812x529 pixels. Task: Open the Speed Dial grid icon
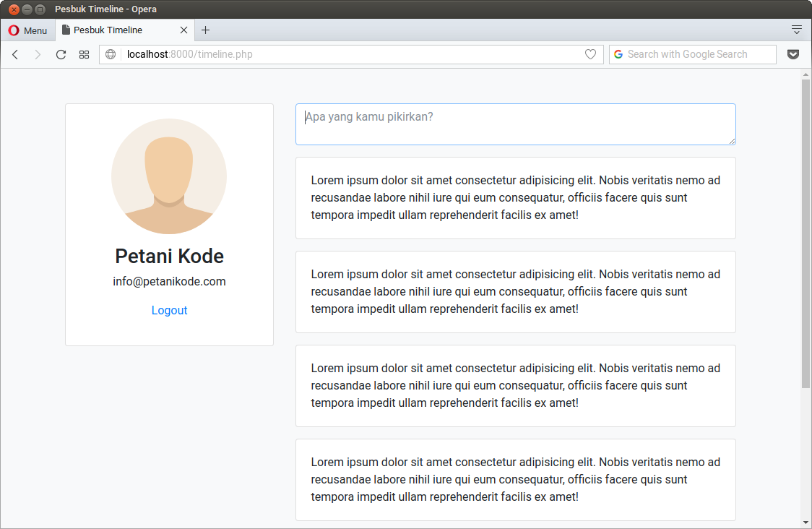(x=84, y=54)
